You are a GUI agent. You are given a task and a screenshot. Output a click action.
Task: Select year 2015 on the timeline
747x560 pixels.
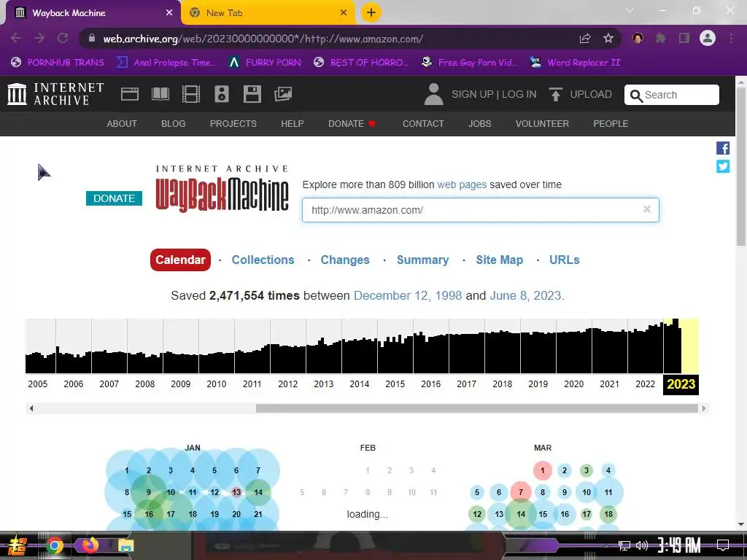click(395, 384)
